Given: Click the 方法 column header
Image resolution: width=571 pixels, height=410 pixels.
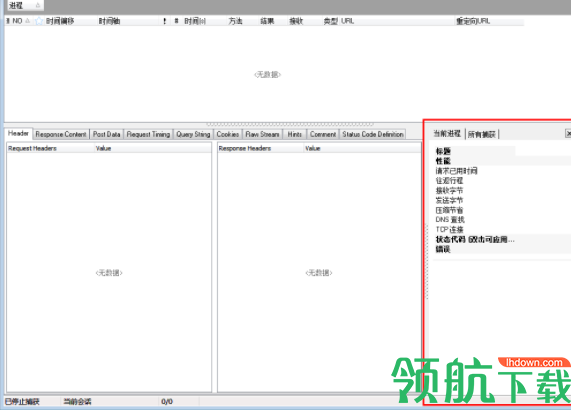Looking at the screenshot, I should tap(235, 21).
